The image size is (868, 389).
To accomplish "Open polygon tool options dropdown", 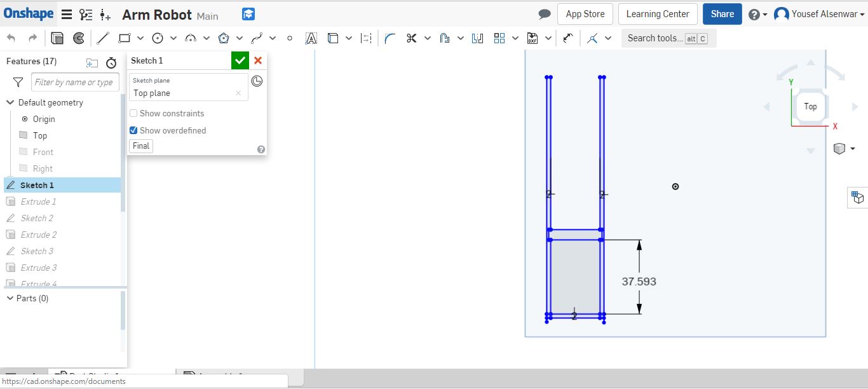I will pyautogui.click(x=240, y=38).
